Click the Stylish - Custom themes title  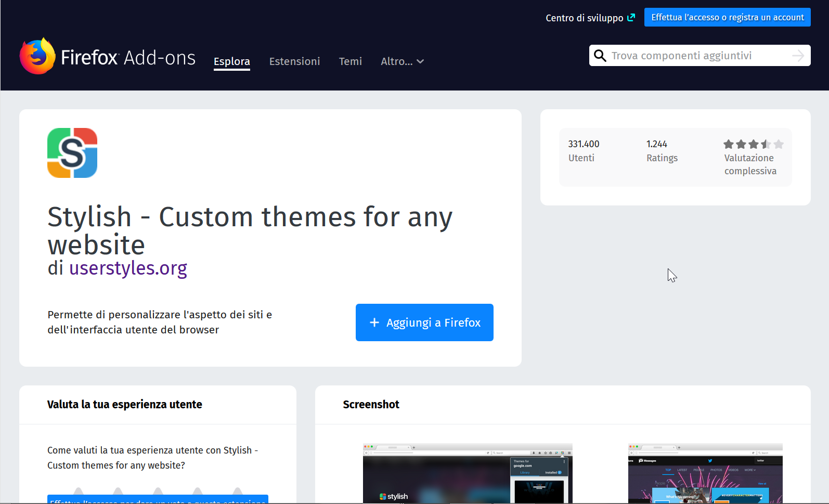pyautogui.click(x=250, y=230)
